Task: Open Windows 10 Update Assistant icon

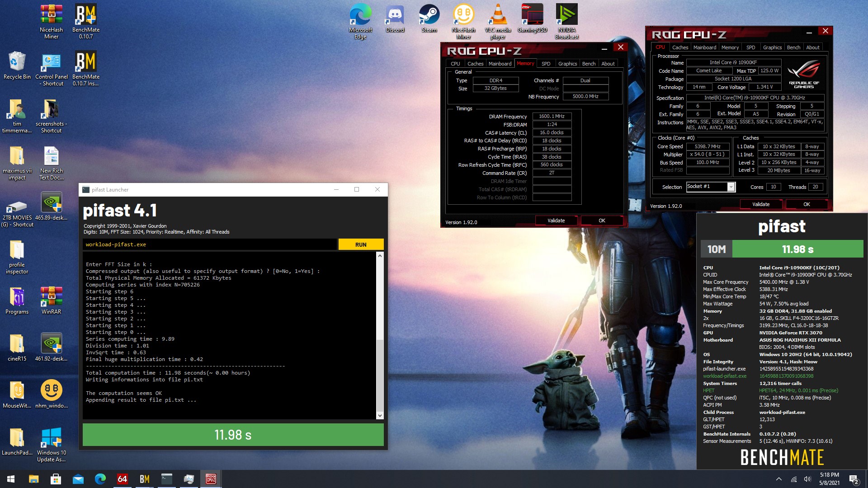Action: [51, 444]
